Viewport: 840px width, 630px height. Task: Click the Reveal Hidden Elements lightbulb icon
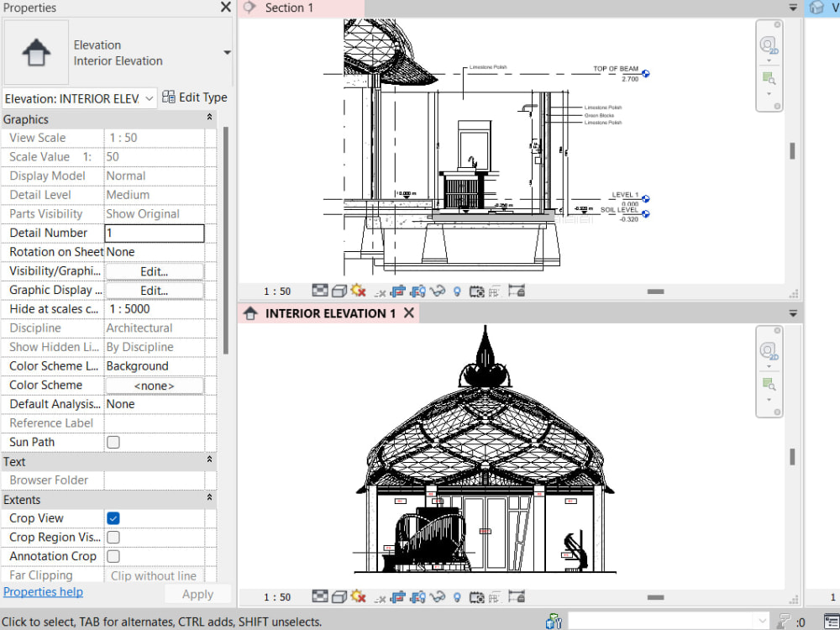tap(456, 596)
